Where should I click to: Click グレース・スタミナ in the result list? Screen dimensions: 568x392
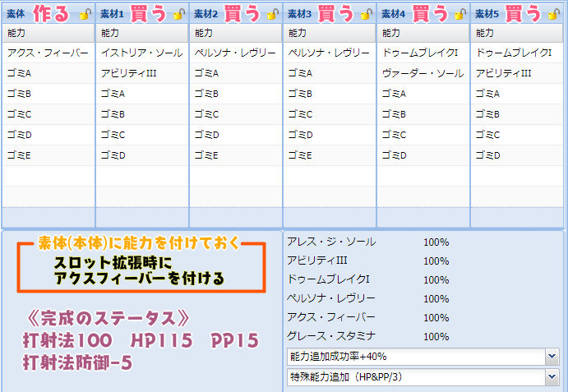(x=331, y=336)
